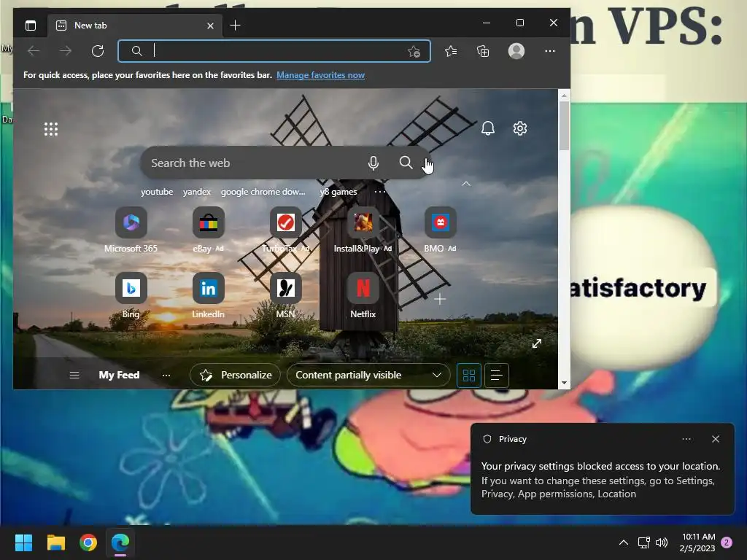Select the youtube search suggestion
This screenshot has height=560, width=747.
coord(157,192)
